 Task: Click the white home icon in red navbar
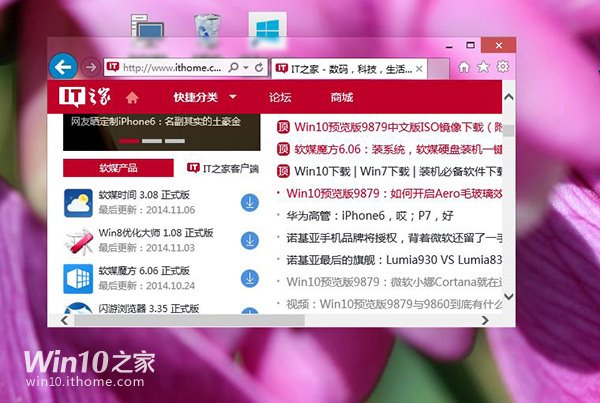tap(132, 98)
